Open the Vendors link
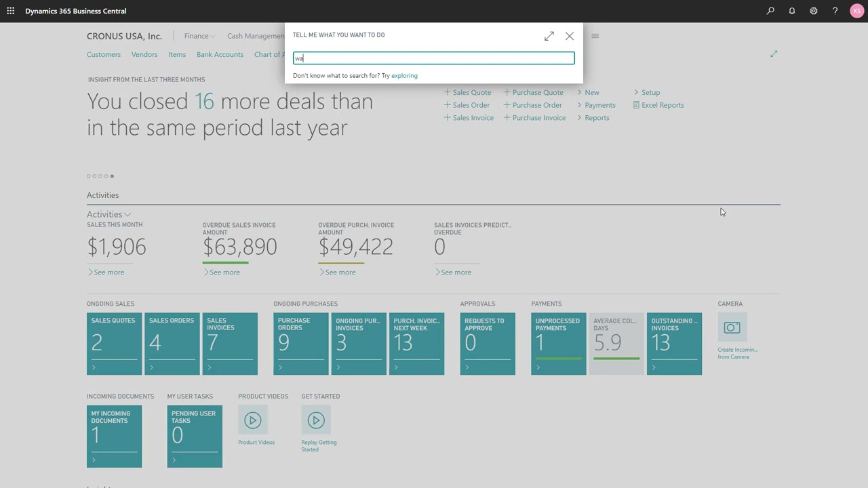This screenshot has width=868, height=488. pyautogui.click(x=144, y=54)
